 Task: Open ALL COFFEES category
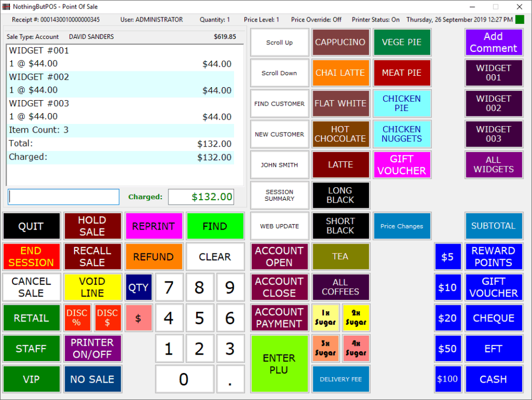(340, 287)
